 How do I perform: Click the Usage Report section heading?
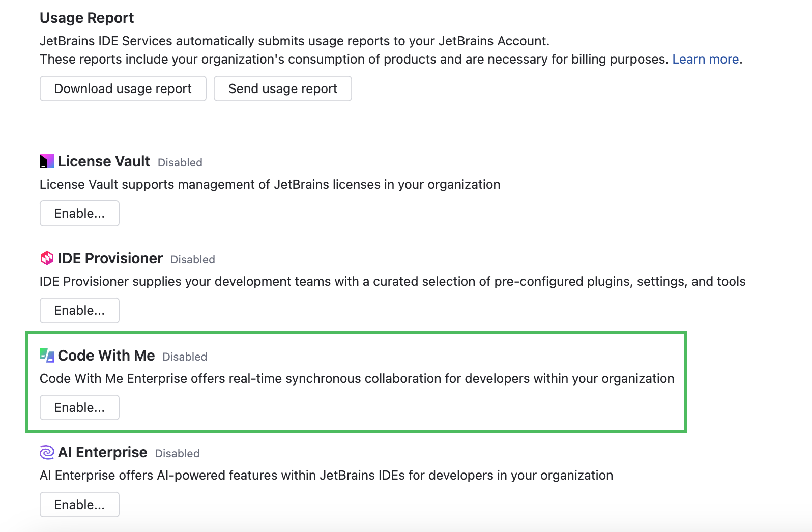point(86,18)
